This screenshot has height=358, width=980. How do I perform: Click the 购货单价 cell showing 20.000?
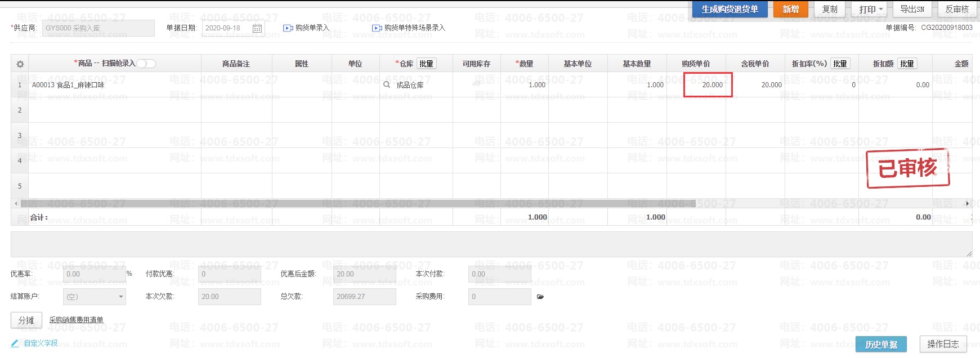click(708, 85)
